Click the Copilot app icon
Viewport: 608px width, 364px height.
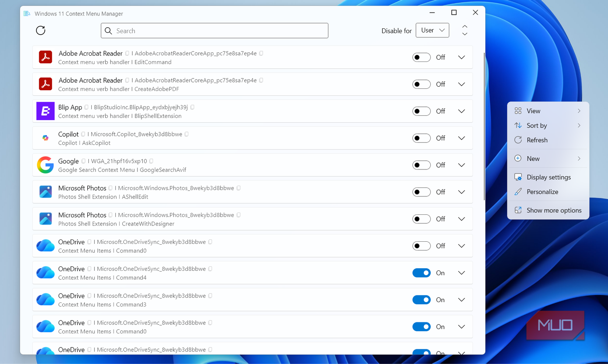pyautogui.click(x=45, y=138)
